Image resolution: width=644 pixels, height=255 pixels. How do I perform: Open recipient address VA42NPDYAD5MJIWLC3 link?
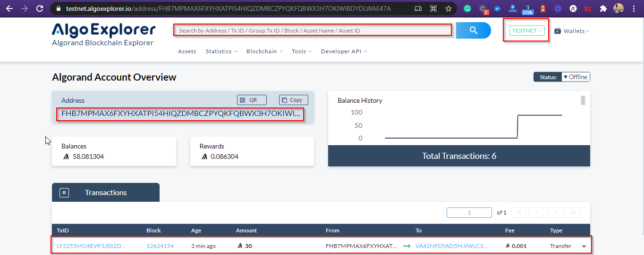tap(451, 246)
